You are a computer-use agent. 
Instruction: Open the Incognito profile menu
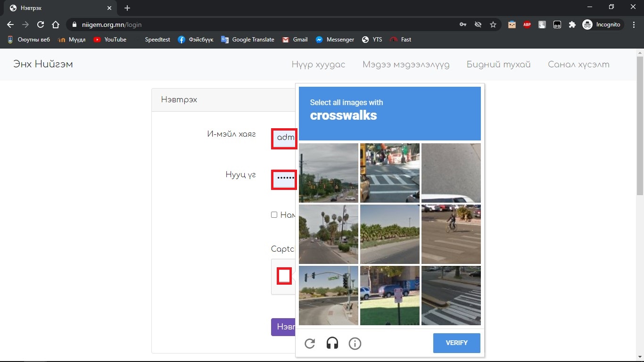603,25
